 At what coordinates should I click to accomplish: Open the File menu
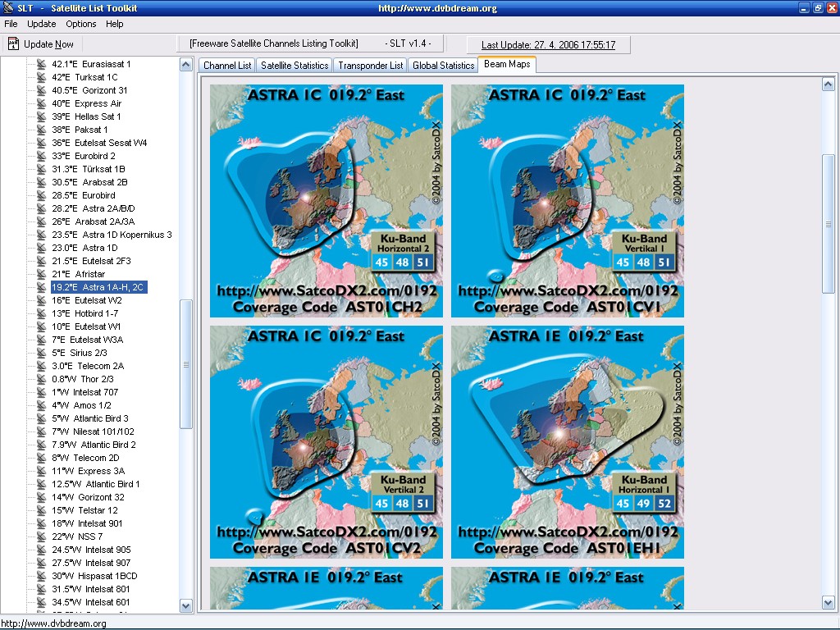(x=11, y=24)
